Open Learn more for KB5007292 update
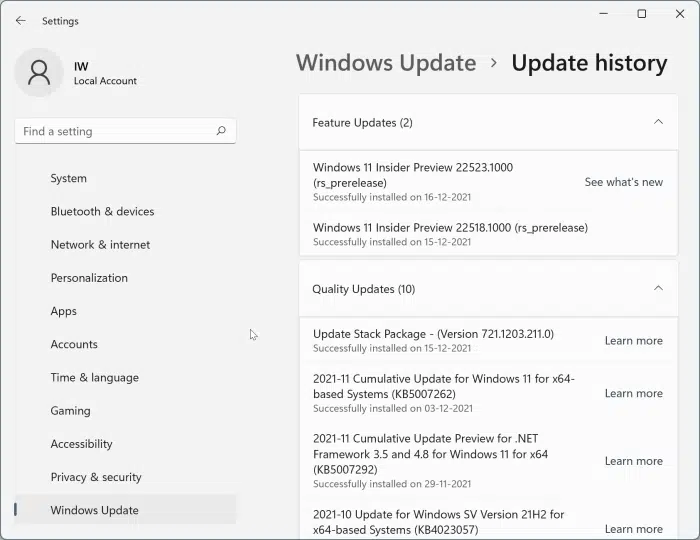700x540 pixels. pos(633,461)
